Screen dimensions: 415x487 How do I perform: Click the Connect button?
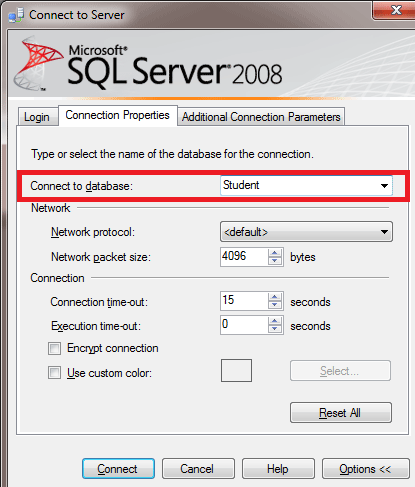pos(118,469)
